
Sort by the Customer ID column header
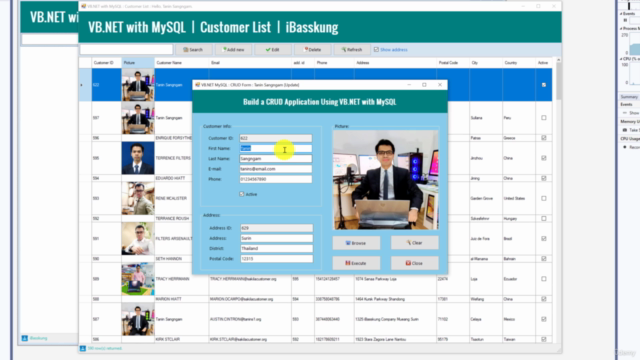107,63
